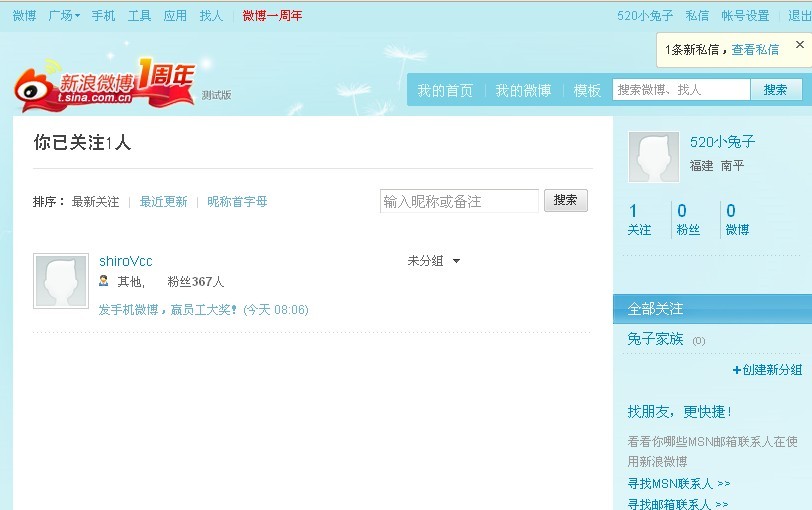This screenshot has width=812, height=510.
Task: Click 退出 to log out
Action: point(800,16)
